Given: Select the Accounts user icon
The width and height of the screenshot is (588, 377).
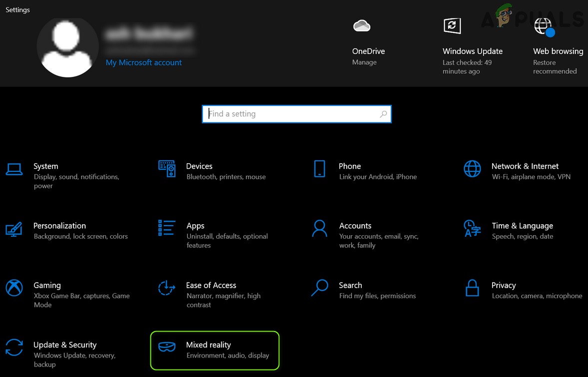Looking at the screenshot, I should coord(319,229).
